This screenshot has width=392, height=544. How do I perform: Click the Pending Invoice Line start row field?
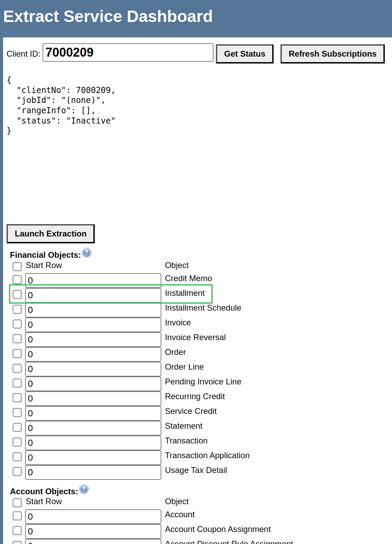[93, 384]
